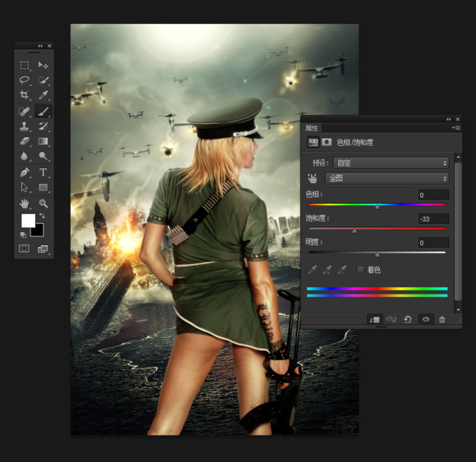Select the Pen tool
The width and height of the screenshot is (476, 462).
[25, 172]
